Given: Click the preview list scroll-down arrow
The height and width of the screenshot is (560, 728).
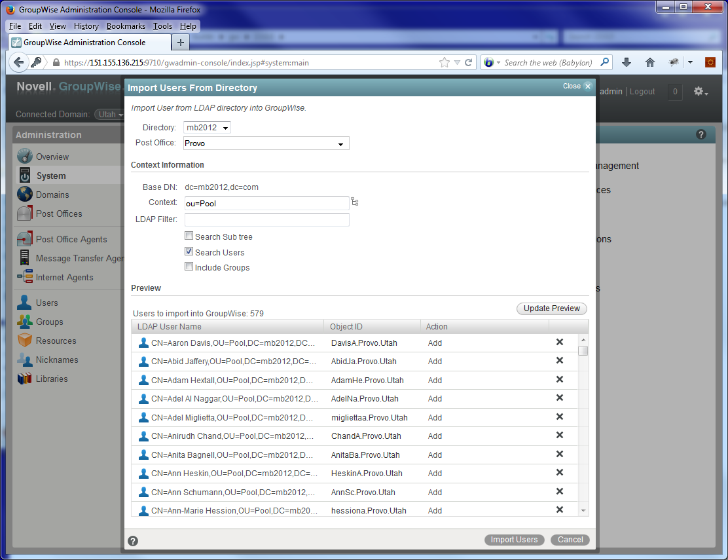Looking at the screenshot, I should click(x=583, y=510).
